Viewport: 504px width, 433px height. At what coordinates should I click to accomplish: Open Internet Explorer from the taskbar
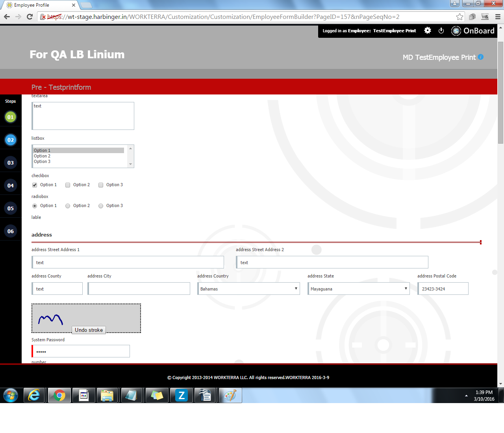(x=35, y=395)
